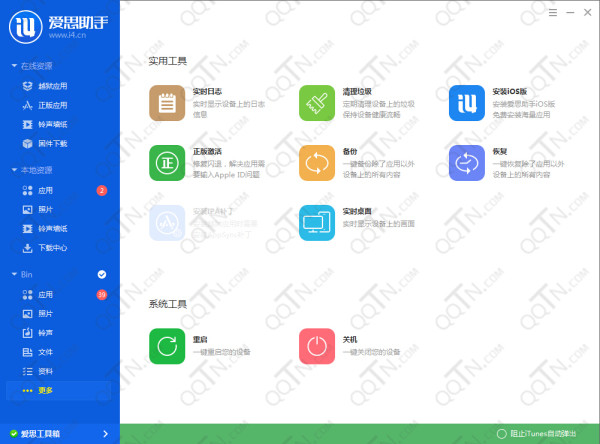Open 应用 under the Bin device
The image size is (600, 444).
click(46, 295)
